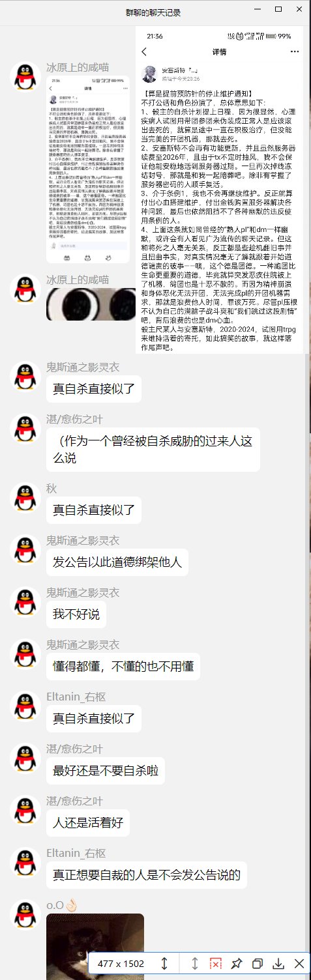
Task: Click the back arrow in 详情 screenshot
Action: [x=144, y=51]
